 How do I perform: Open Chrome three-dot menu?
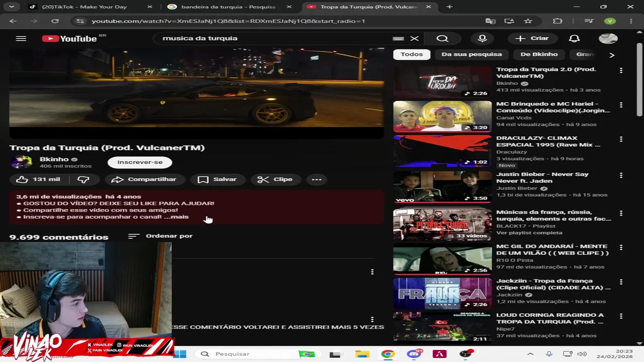point(631,21)
